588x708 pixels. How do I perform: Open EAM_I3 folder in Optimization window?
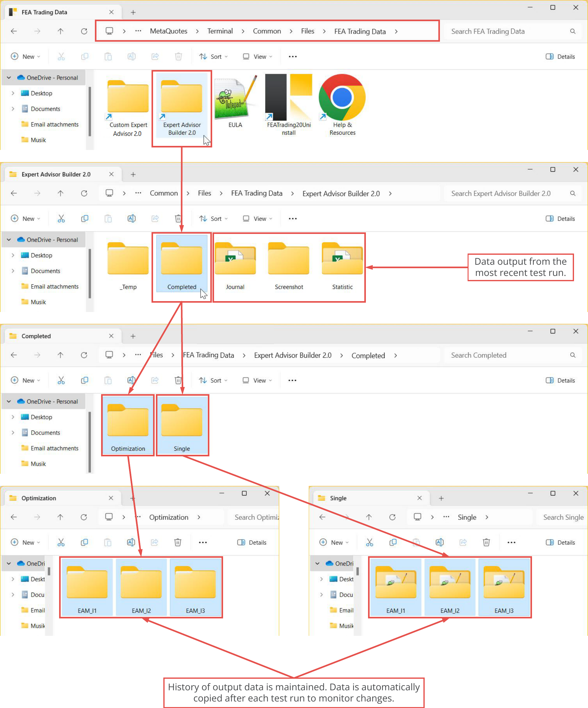(x=195, y=588)
